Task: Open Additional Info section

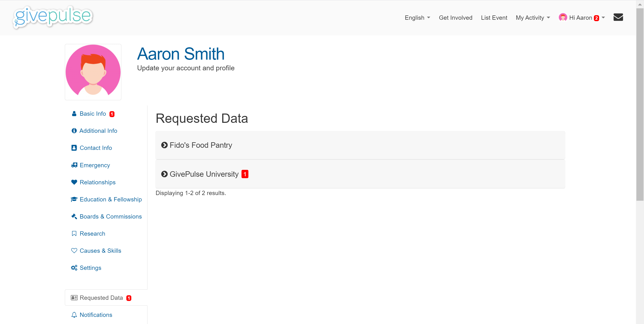Action: coord(98,131)
